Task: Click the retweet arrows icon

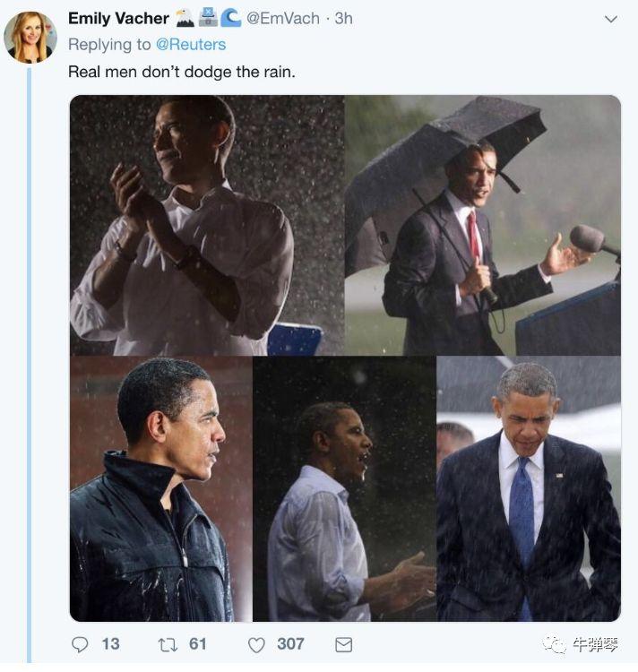Action: [168, 644]
